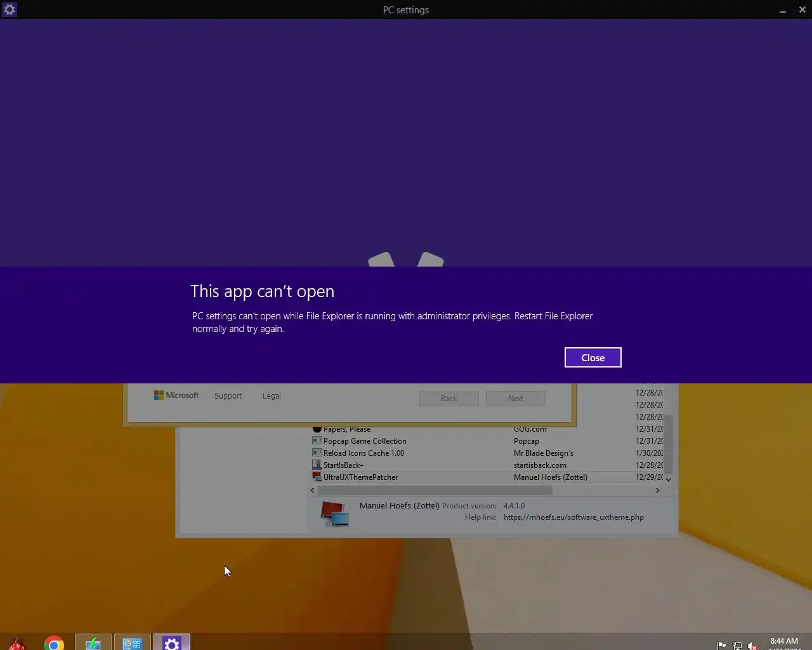Click the large UltraUXThemePatcher details icon
This screenshot has width=812, height=650.
click(x=334, y=514)
